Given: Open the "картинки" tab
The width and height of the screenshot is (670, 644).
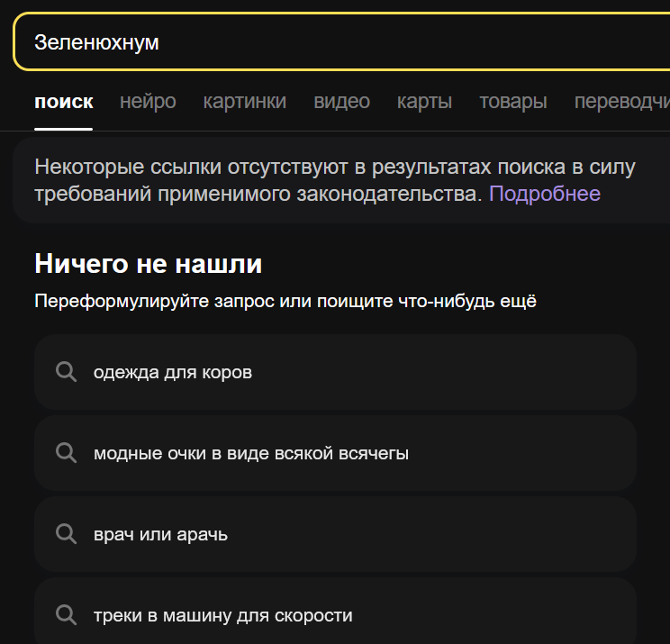Looking at the screenshot, I should tap(245, 102).
